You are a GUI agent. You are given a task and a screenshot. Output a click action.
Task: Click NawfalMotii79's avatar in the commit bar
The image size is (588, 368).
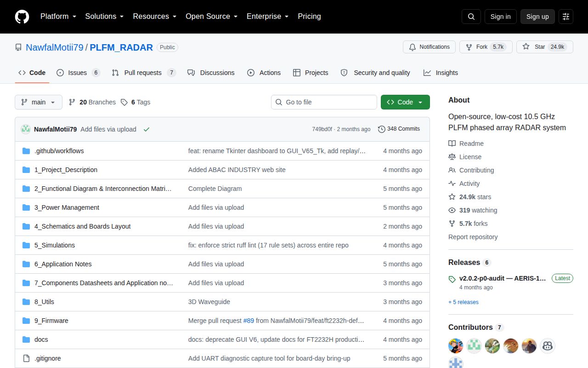pos(26,129)
